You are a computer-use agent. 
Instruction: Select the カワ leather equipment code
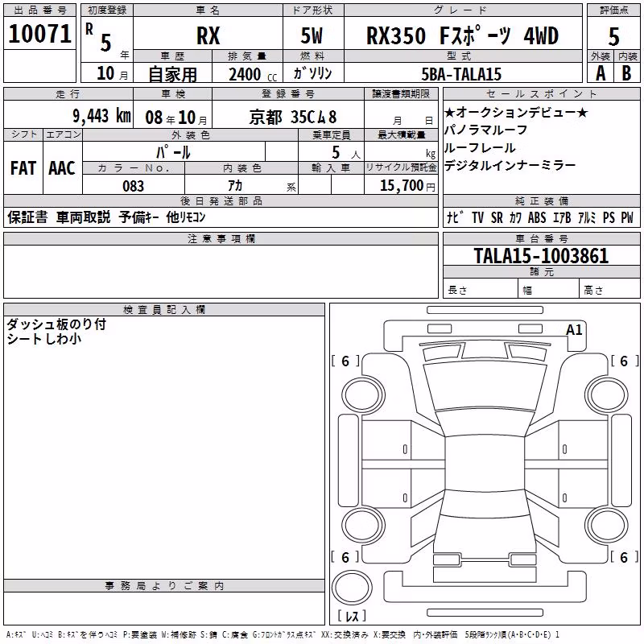coord(515,217)
